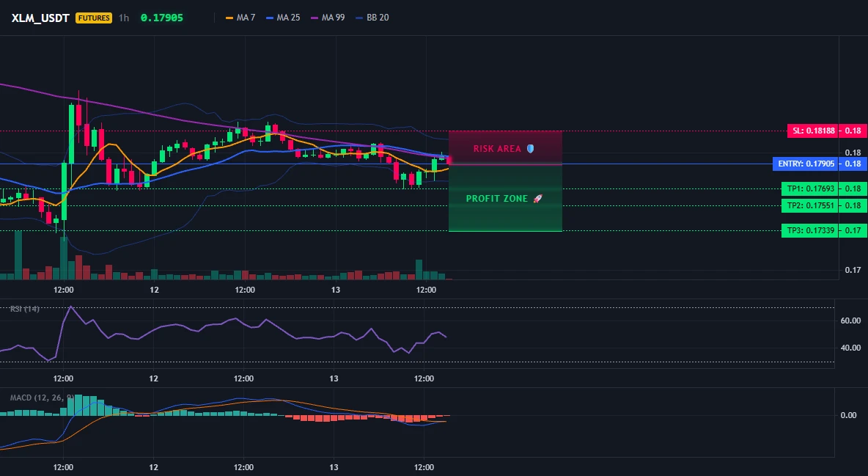Click the yellow FUTURES badge
Screen dimensions: 868x476
click(94, 18)
